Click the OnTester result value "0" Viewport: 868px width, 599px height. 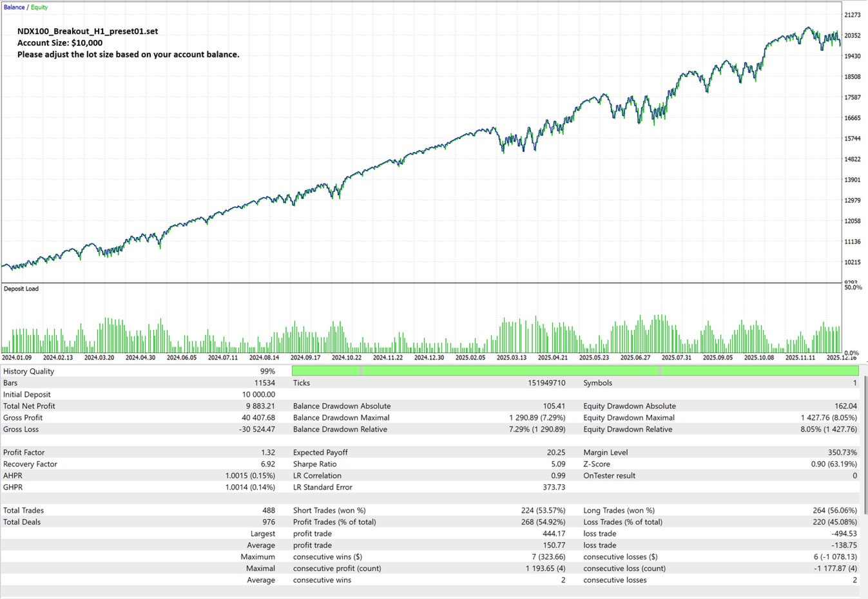coord(855,475)
